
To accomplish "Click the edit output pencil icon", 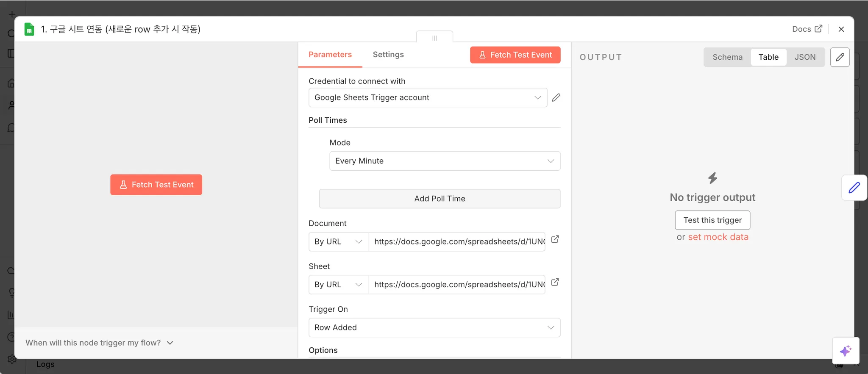I will click(840, 57).
